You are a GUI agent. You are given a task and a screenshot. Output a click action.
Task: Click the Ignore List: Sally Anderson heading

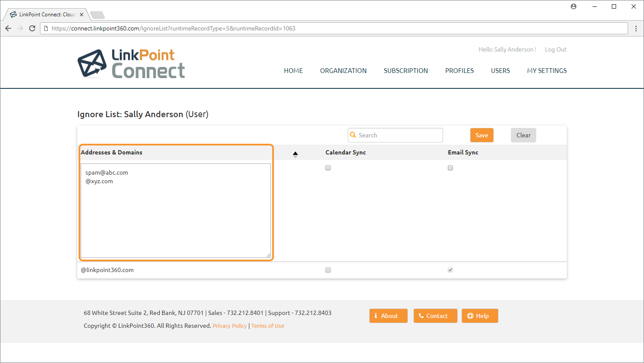point(143,114)
